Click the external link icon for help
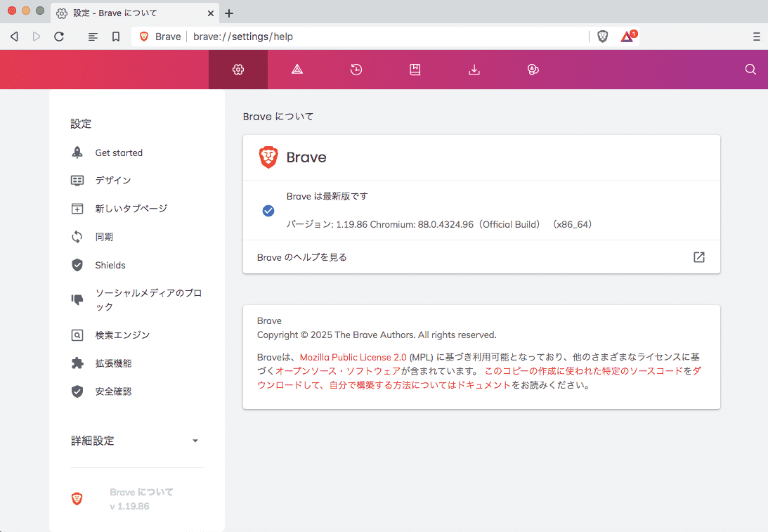768x532 pixels. tap(699, 257)
